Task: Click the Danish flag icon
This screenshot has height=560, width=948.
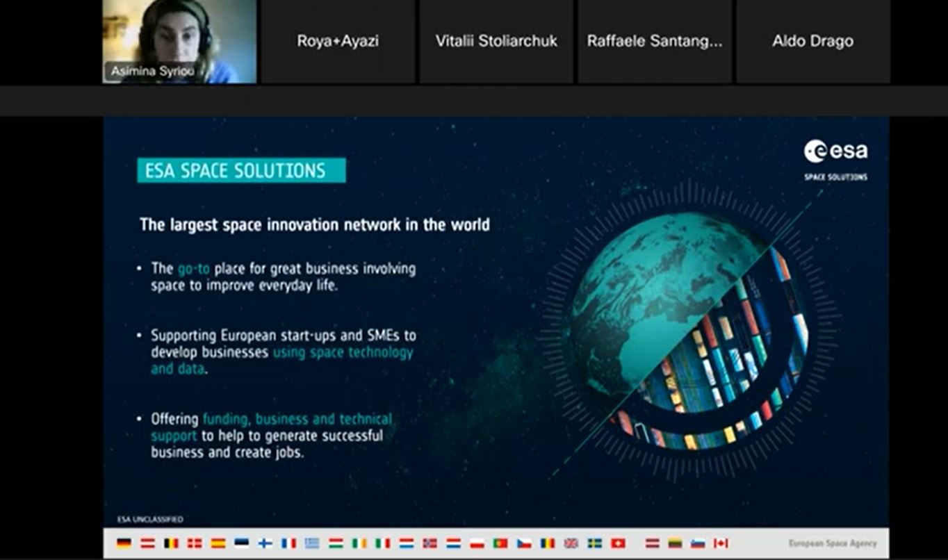Action: click(x=195, y=543)
